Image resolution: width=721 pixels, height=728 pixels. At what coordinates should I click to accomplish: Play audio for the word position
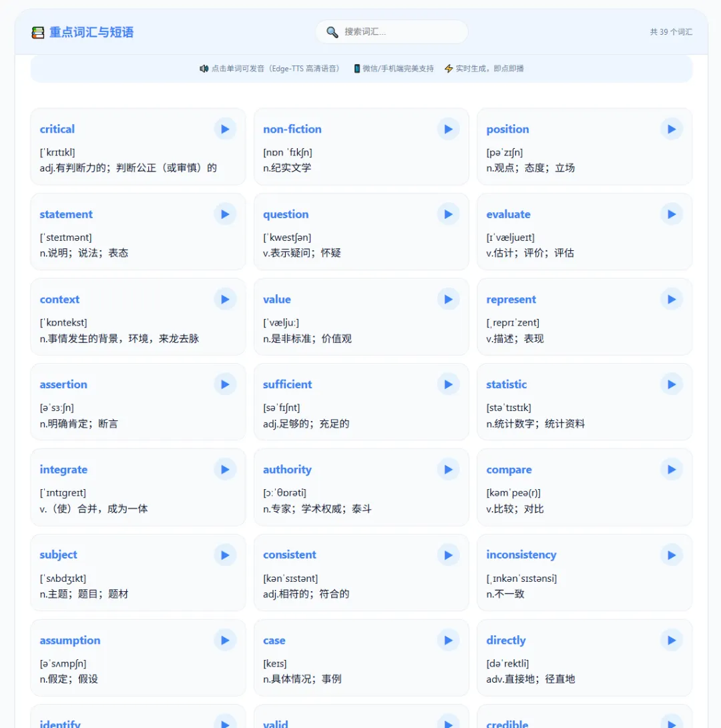(x=672, y=129)
